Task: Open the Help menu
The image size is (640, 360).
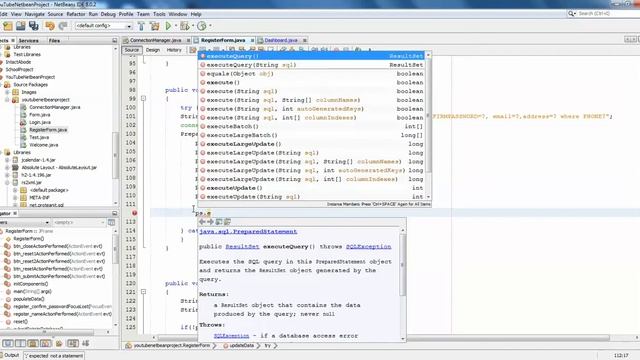Action: pyautogui.click(x=196, y=14)
